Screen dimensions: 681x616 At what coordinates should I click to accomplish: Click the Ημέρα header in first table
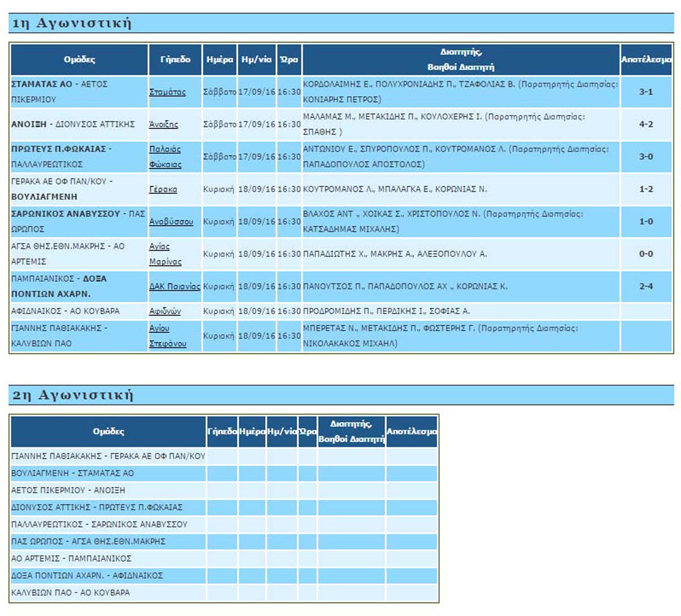coord(220,60)
